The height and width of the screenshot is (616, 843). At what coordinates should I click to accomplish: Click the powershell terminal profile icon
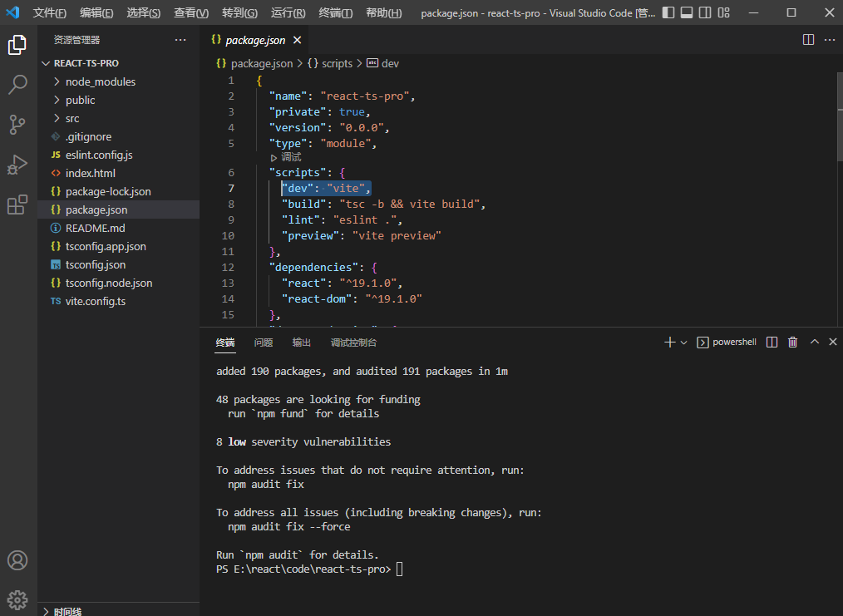702,342
